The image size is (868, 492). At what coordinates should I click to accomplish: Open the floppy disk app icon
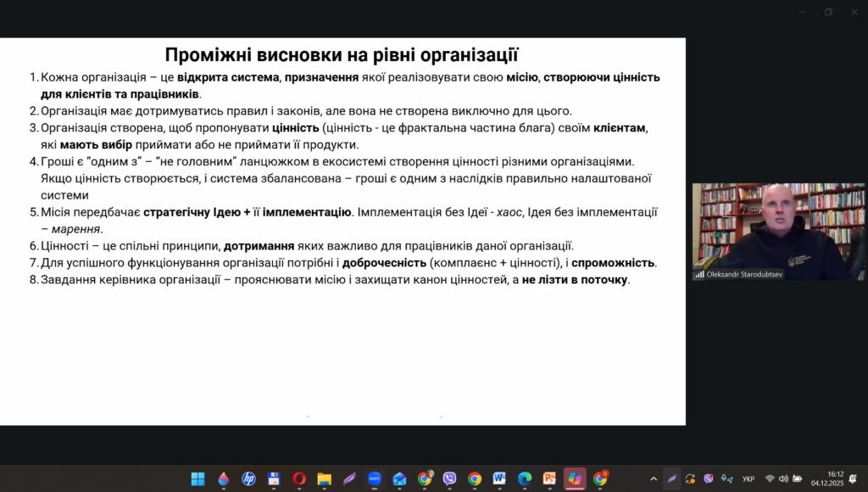click(274, 478)
